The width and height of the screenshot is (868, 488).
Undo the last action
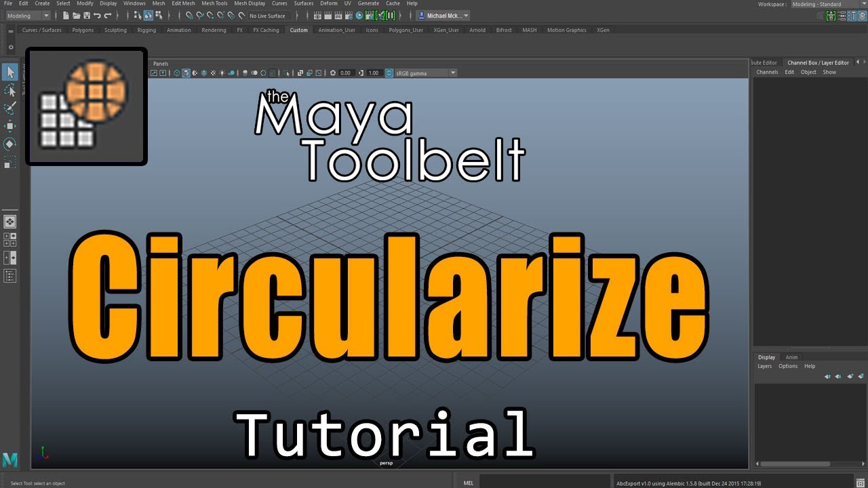coord(97,16)
